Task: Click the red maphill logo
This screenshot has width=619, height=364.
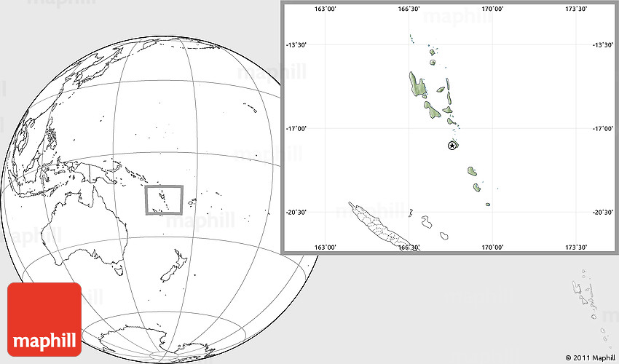Action: coord(44,320)
